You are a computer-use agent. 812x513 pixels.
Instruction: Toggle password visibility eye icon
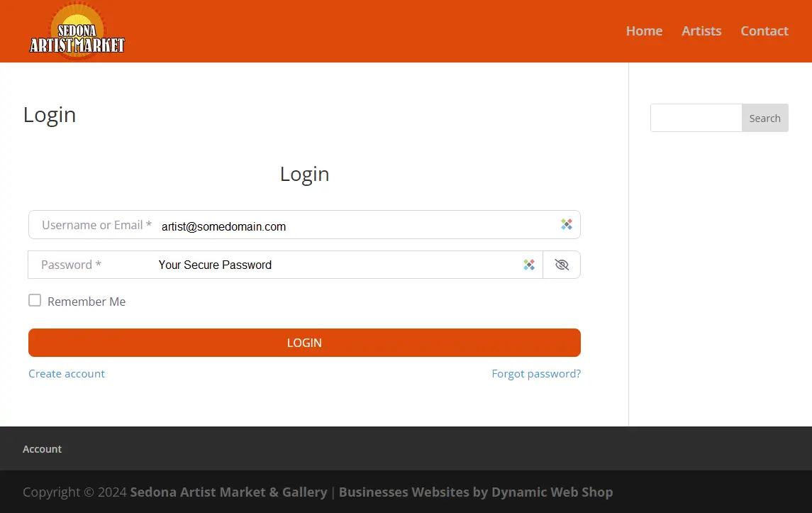pos(562,265)
